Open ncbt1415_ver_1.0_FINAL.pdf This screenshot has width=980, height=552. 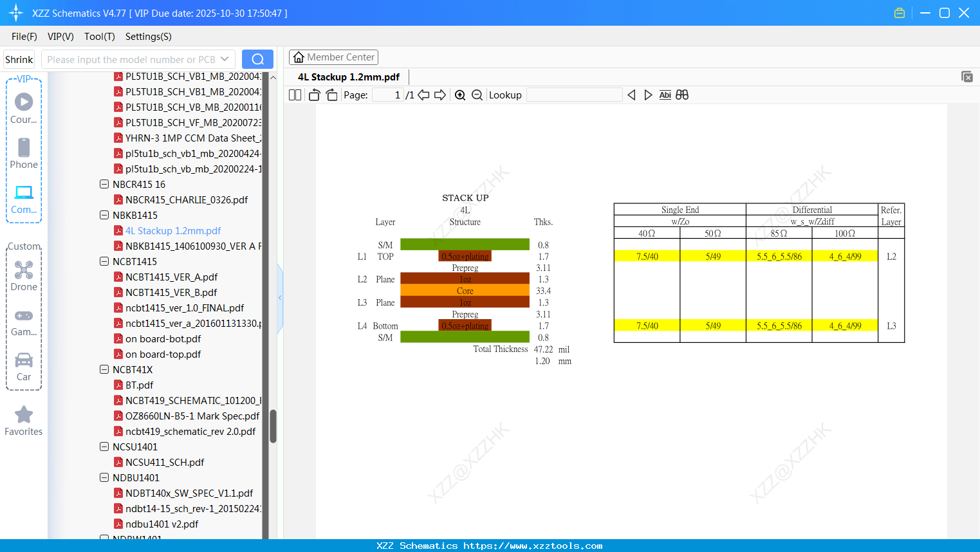185,308
